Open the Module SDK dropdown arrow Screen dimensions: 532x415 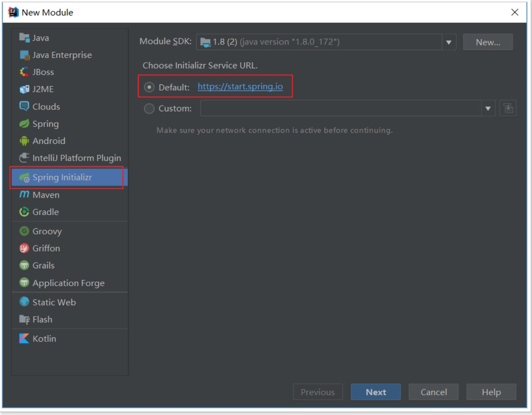coord(449,42)
